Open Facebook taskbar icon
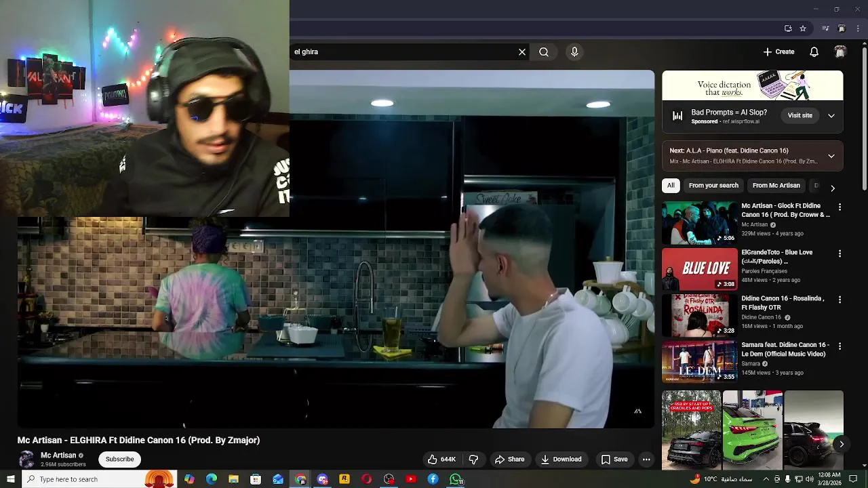Viewport: 868px width, 488px height. click(x=433, y=479)
